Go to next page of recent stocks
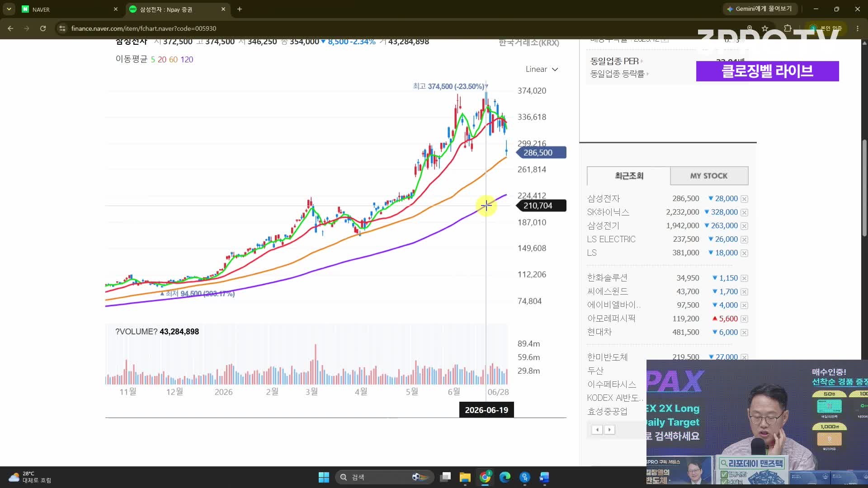868x488 pixels. click(x=609, y=430)
